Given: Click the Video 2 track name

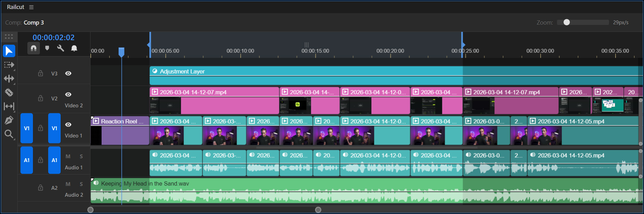Looking at the screenshot, I should pyautogui.click(x=74, y=106).
